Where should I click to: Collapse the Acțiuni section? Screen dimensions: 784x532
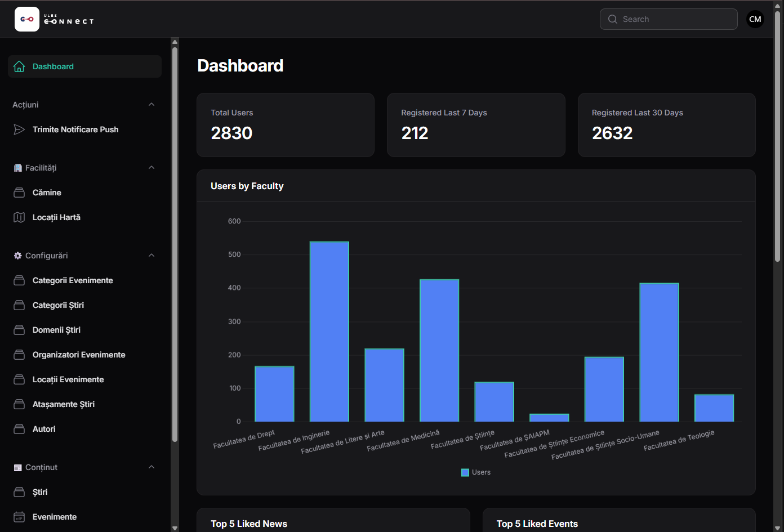click(x=152, y=105)
